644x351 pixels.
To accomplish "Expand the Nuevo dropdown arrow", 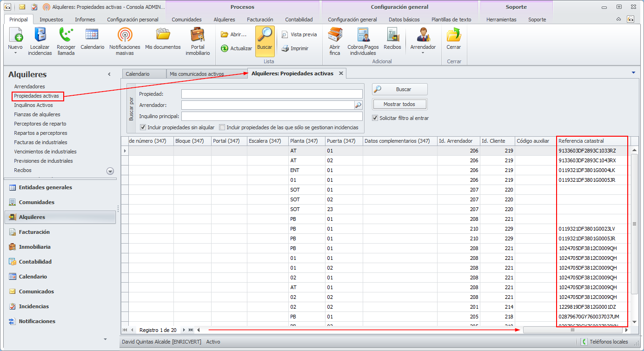I will click(15, 53).
